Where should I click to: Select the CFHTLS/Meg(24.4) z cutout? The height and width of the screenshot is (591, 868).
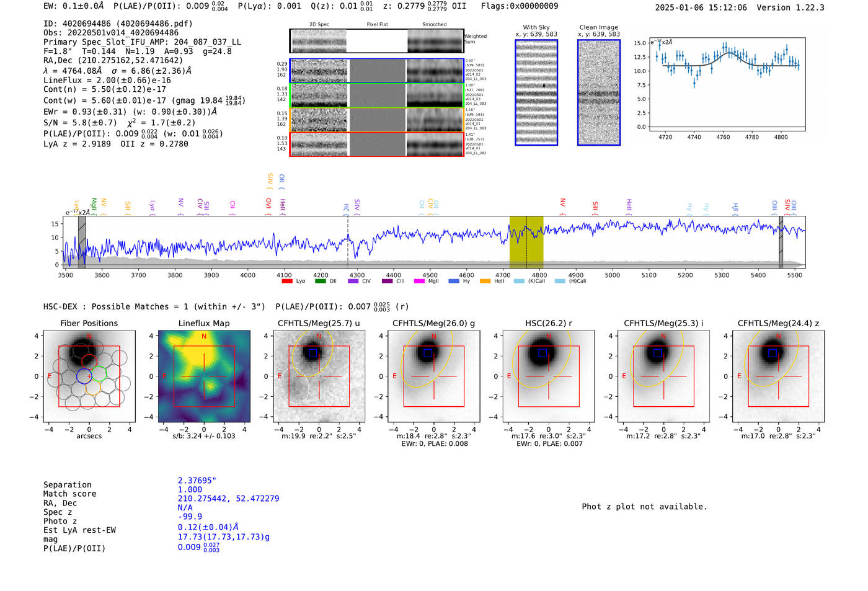point(779,376)
